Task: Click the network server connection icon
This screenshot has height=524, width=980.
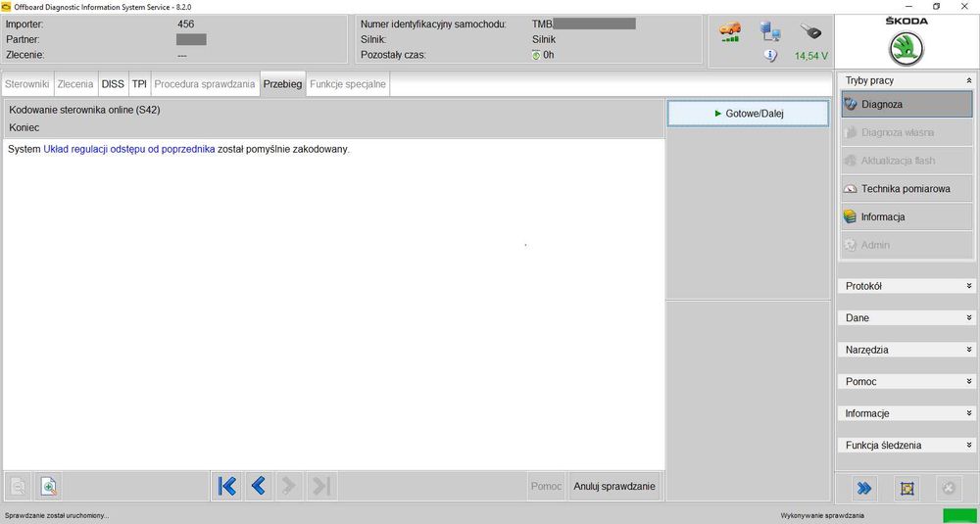Action: [x=769, y=31]
